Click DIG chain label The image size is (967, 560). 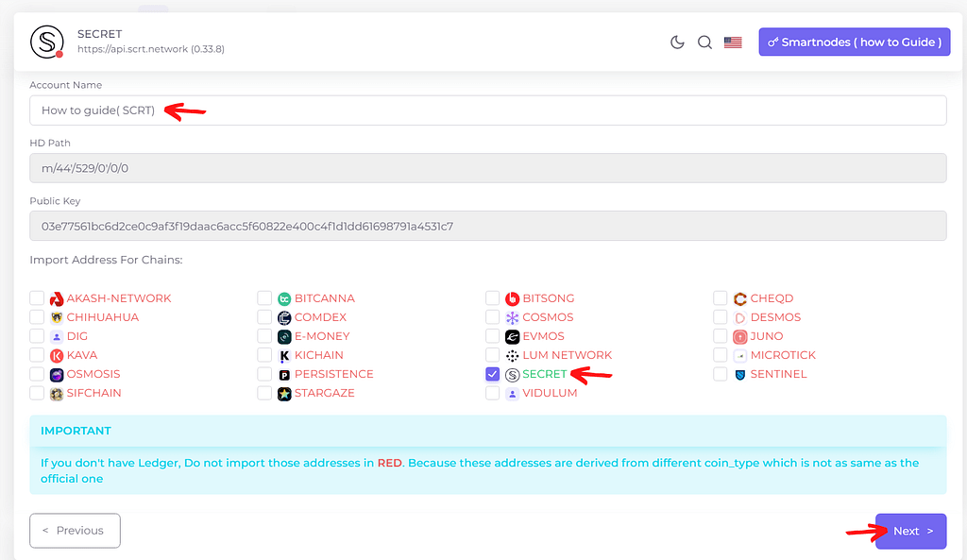77,336
